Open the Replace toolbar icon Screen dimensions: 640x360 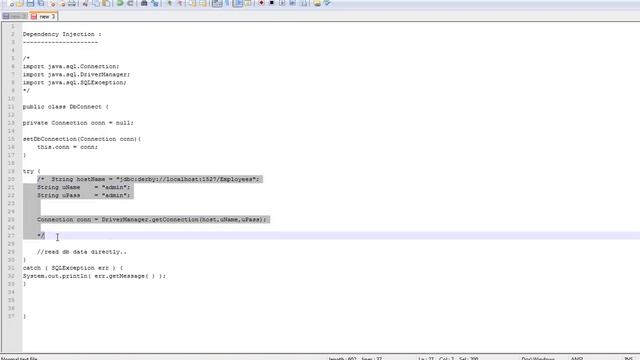[155, 3]
